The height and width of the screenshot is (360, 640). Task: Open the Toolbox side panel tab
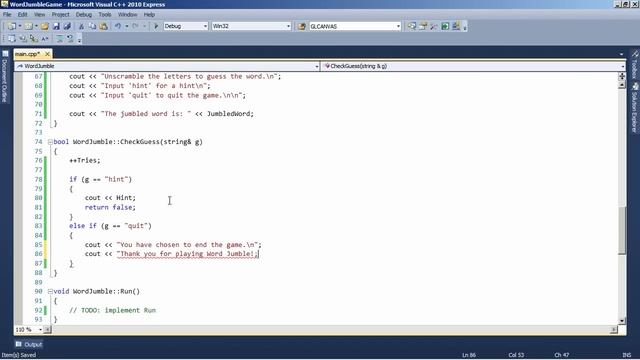[634, 65]
